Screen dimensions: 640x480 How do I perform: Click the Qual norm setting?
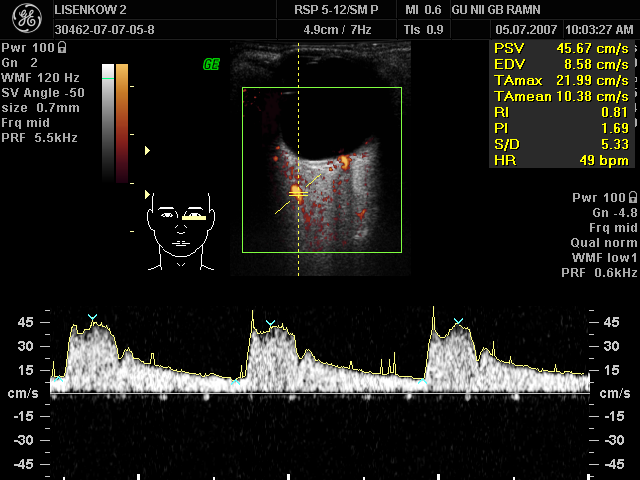tap(604, 243)
